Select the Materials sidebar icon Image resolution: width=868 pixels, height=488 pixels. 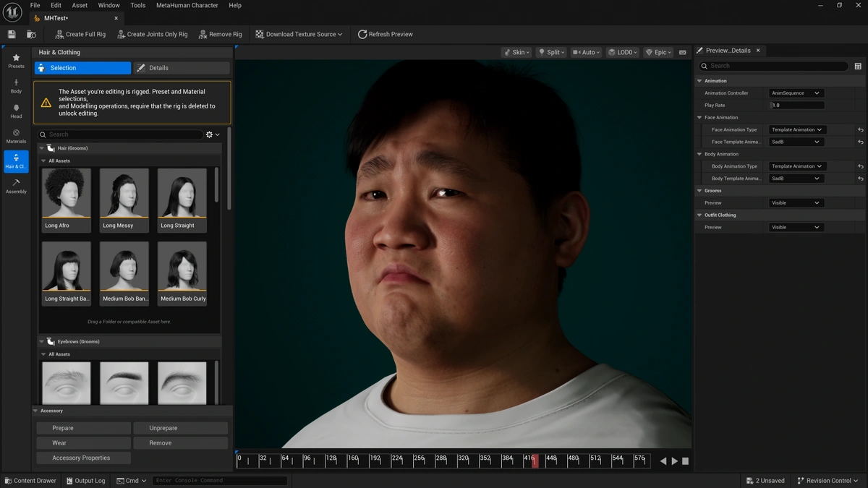(x=16, y=136)
